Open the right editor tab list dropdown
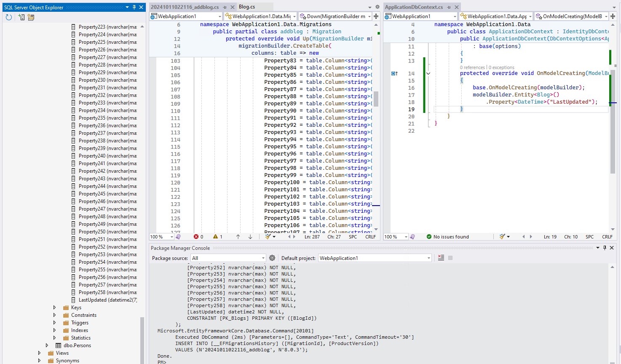This screenshot has height=364, width=621. [x=614, y=7]
